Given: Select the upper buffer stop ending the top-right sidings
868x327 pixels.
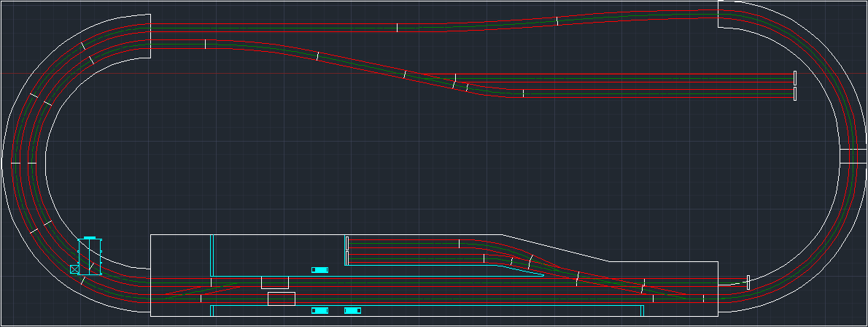Looking at the screenshot, I should click(x=795, y=78).
